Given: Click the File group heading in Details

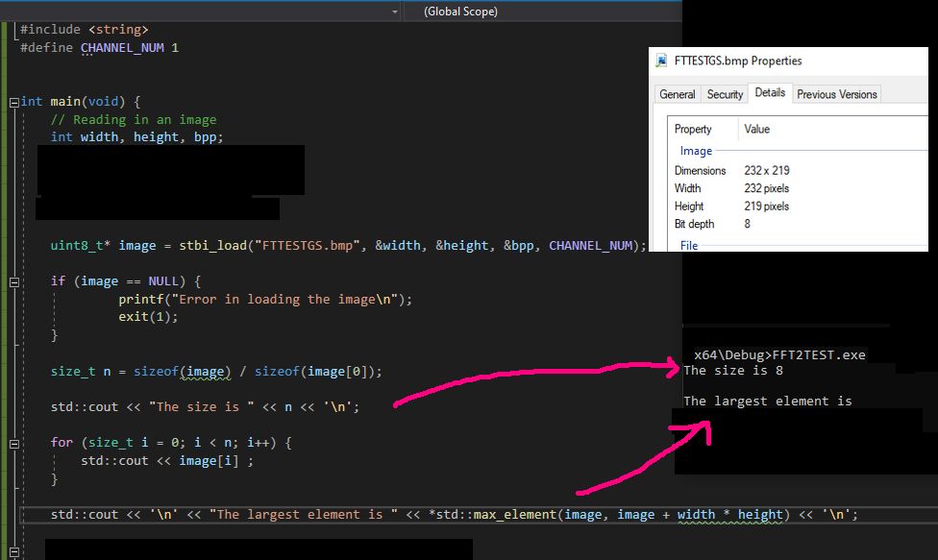Looking at the screenshot, I should coord(688,246).
